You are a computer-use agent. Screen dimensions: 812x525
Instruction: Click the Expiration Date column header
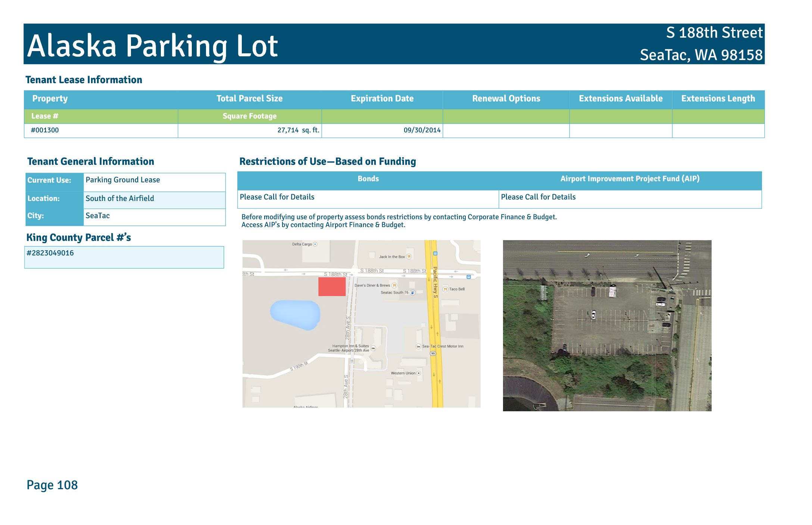point(382,99)
